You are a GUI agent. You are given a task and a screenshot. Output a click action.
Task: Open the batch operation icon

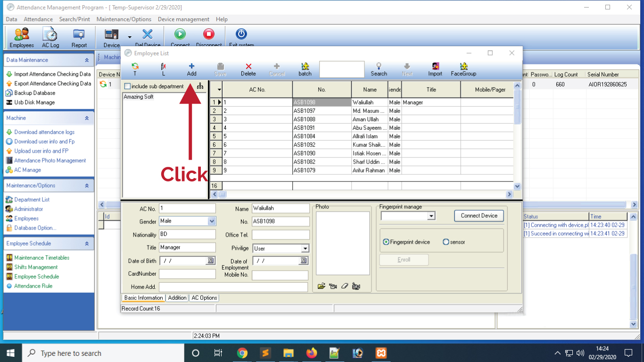305,66
